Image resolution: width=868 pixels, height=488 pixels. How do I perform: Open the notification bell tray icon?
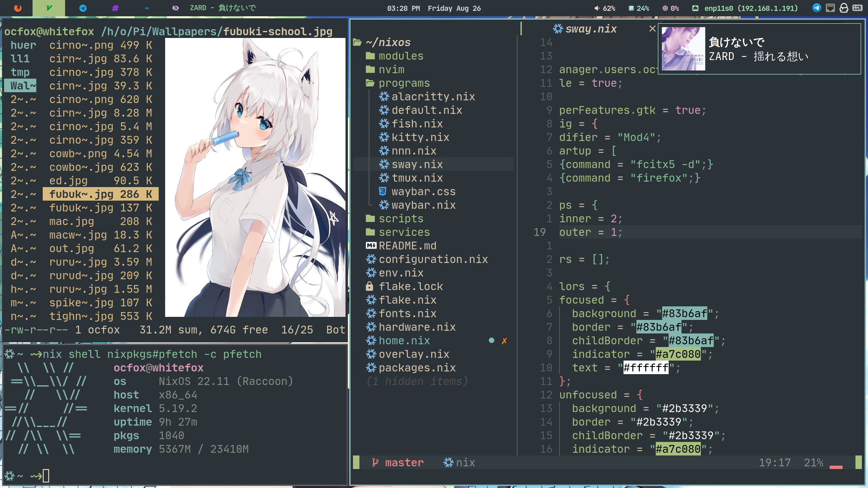pyautogui.click(x=844, y=8)
